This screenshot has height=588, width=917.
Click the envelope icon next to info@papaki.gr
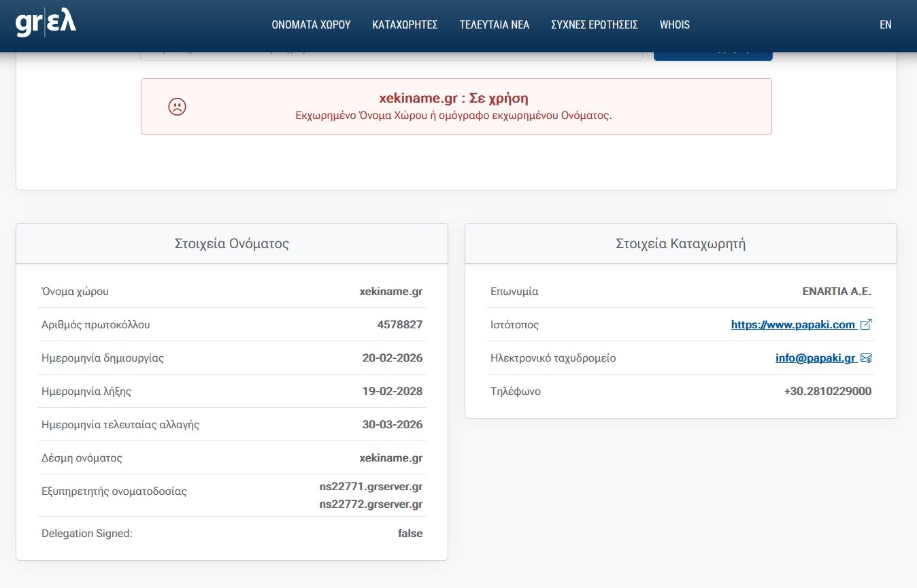tap(866, 358)
